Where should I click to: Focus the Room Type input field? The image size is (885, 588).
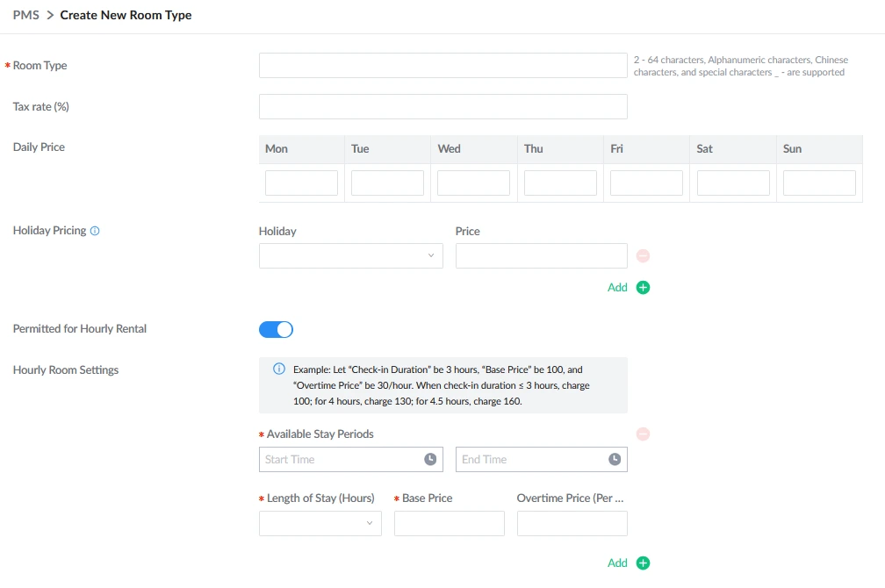point(442,66)
